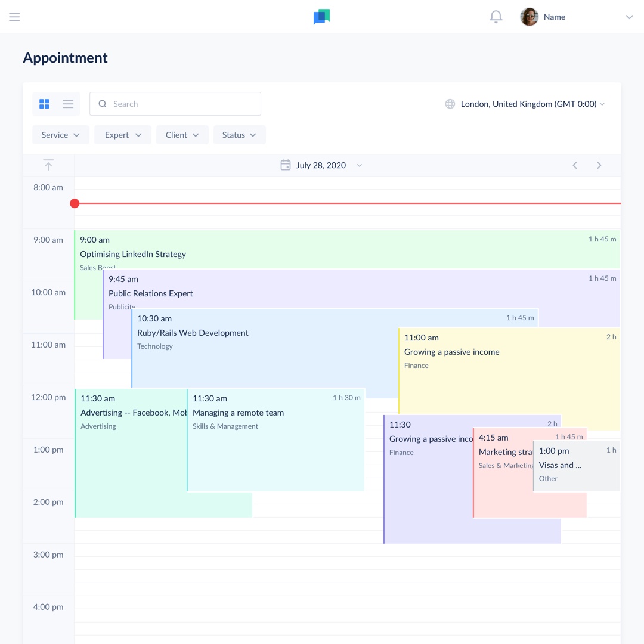Click the calendar icon beside the date
The height and width of the screenshot is (644, 644).
[x=286, y=165]
